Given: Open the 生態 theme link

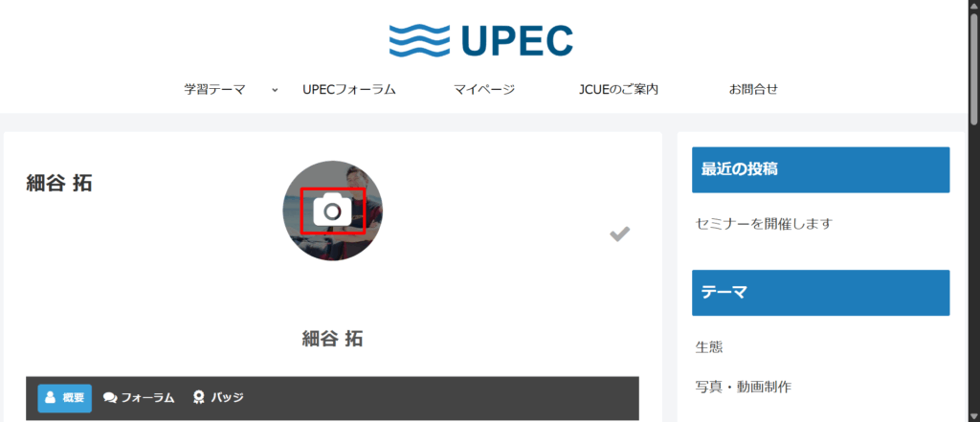Looking at the screenshot, I should [x=709, y=347].
